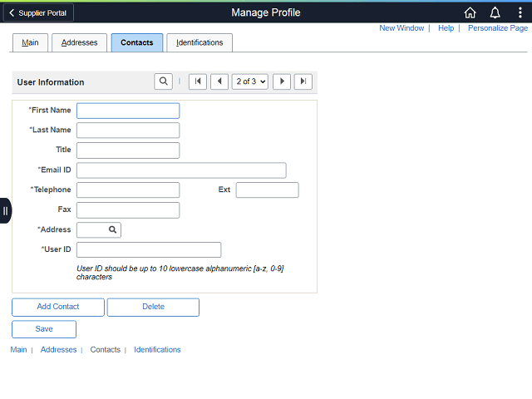Click the Address lookup magnifier icon
Viewport: 532px width, 399px height.
pos(113,229)
